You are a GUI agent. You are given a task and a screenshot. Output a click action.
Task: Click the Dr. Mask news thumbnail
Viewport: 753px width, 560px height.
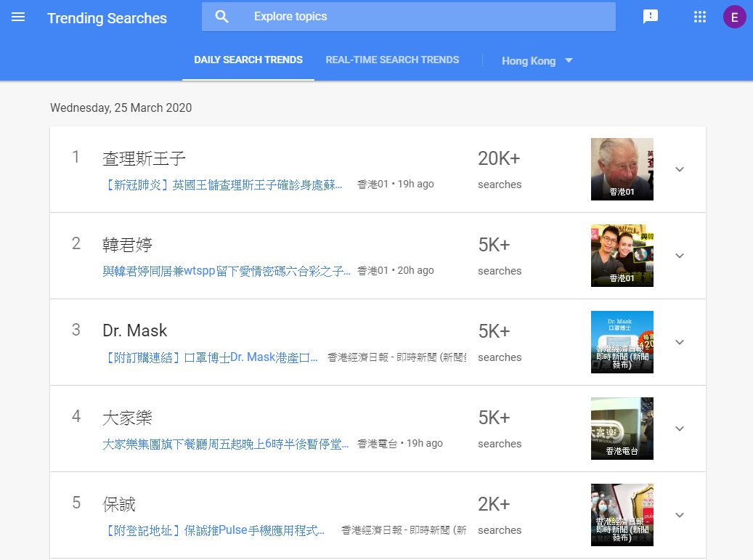click(622, 342)
